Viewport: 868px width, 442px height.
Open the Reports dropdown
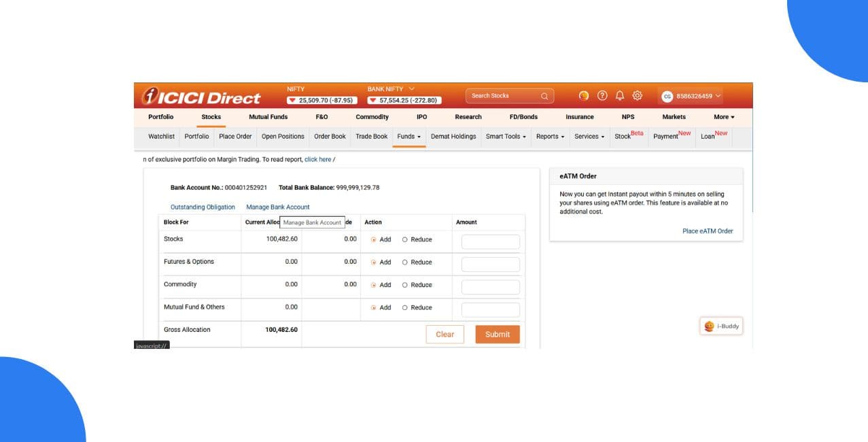pos(550,137)
